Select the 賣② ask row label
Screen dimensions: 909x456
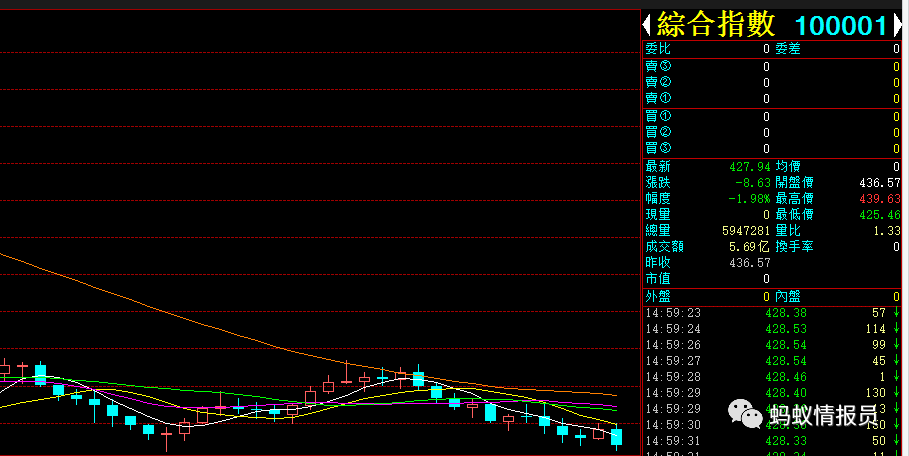point(658,82)
